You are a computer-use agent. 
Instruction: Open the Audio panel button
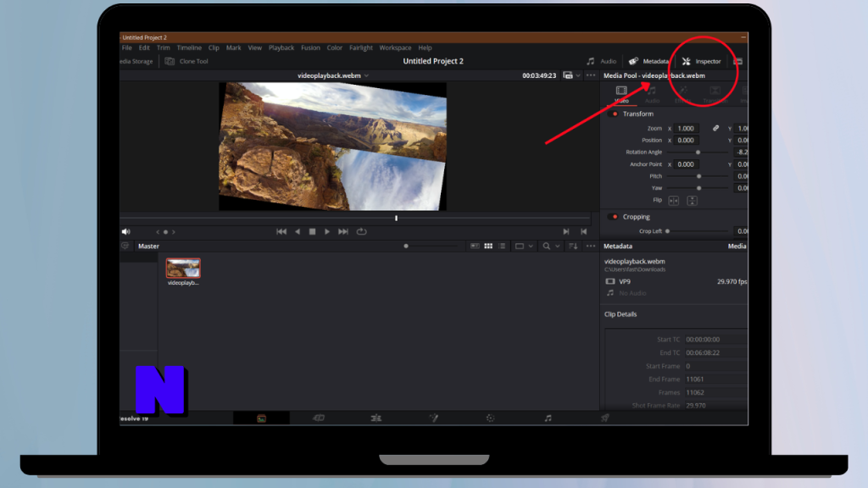[601, 61]
